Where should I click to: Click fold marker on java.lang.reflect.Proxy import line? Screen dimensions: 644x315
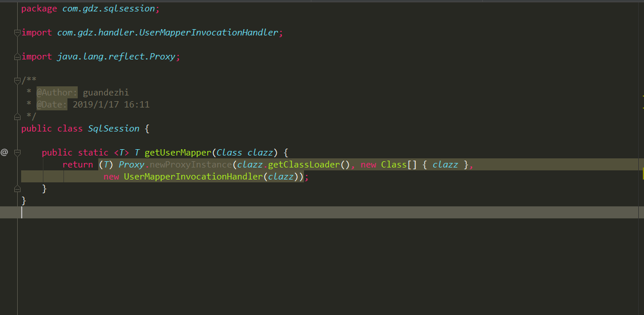[17, 57]
